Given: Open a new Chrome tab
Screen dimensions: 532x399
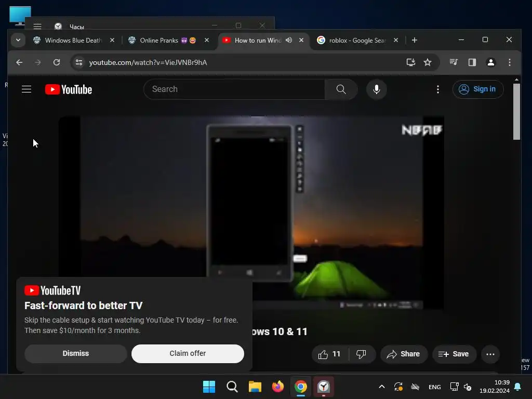Looking at the screenshot, I should [x=414, y=40].
